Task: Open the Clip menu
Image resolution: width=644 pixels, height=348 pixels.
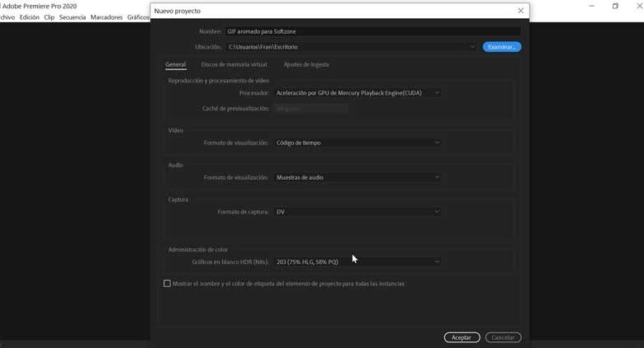Action: 50,17
